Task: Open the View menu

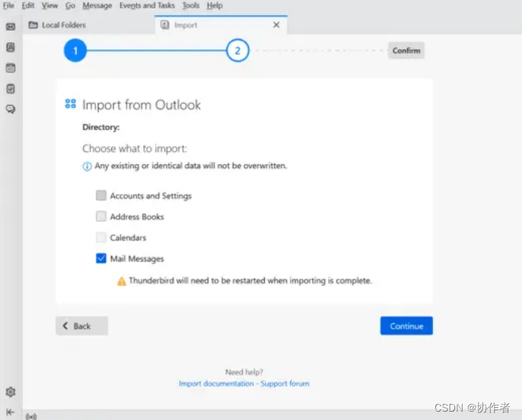Action: click(49, 5)
